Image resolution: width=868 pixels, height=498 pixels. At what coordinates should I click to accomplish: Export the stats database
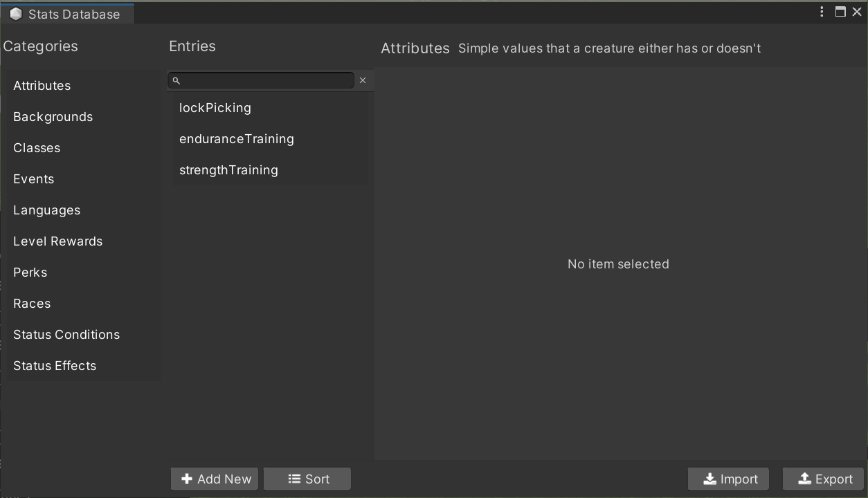point(823,479)
